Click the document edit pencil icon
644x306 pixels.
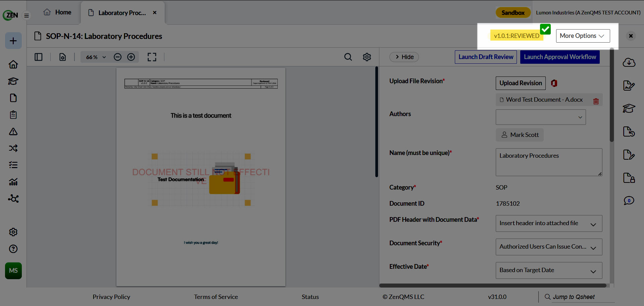[629, 154]
